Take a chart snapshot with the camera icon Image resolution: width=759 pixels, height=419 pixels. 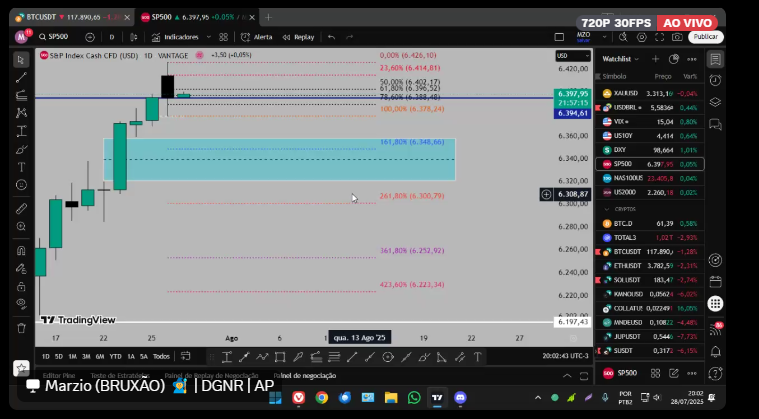click(677, 37)
